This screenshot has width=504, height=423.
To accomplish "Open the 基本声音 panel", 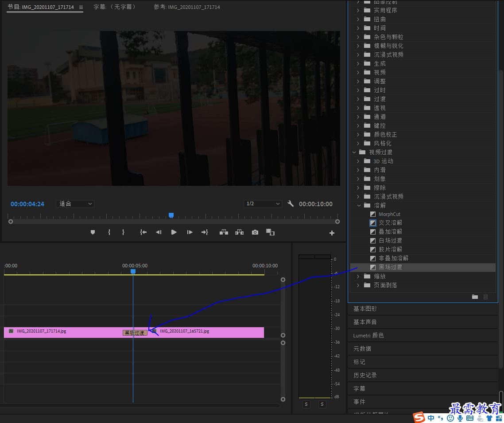I will [x=365, y=322].
